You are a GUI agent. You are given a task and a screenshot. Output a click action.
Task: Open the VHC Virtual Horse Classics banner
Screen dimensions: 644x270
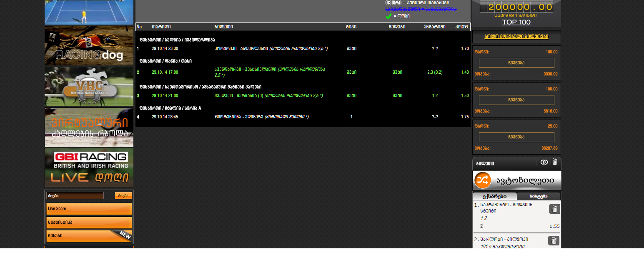tap(89, 87)
